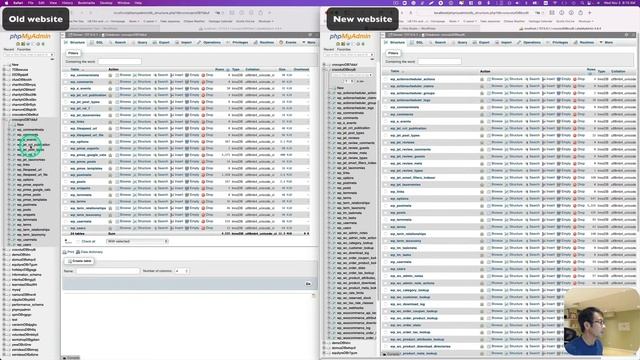
Task: Open Import tab in new-website window
Action: click(x=504, y=42)
